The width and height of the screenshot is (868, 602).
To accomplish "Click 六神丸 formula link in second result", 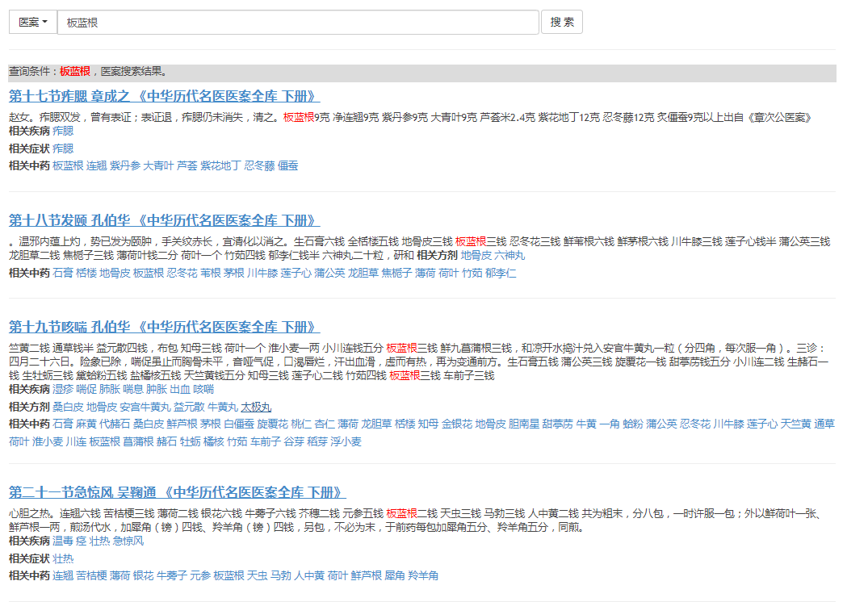I will [x=509, y=255].
